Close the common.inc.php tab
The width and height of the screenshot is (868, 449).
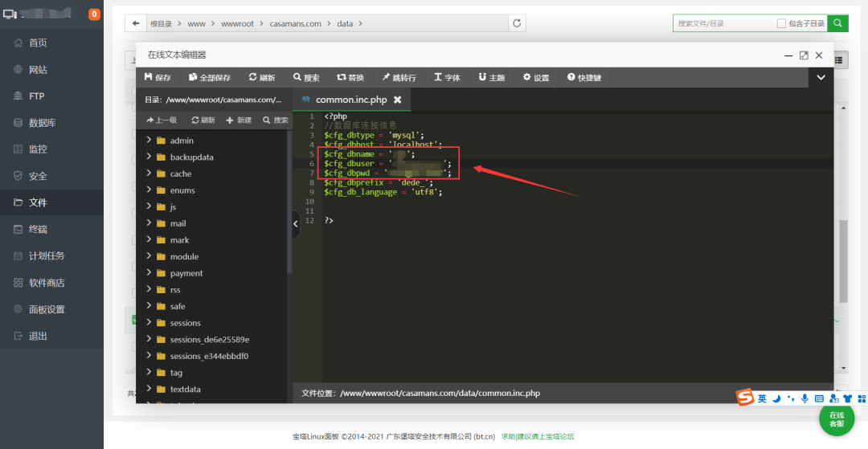[397, 100]
